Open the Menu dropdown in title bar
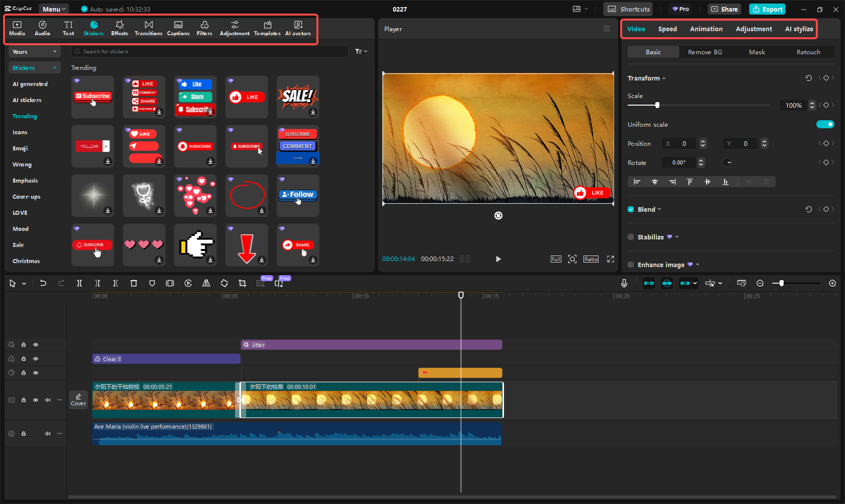This screenshot has height=504, width=845. point(54,9)
